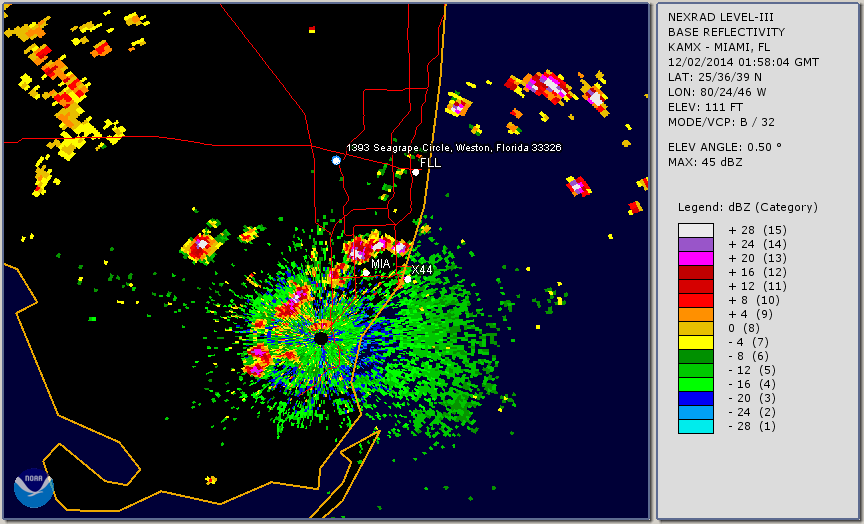Click the 0 (8) legend label

tap(744, 328)
